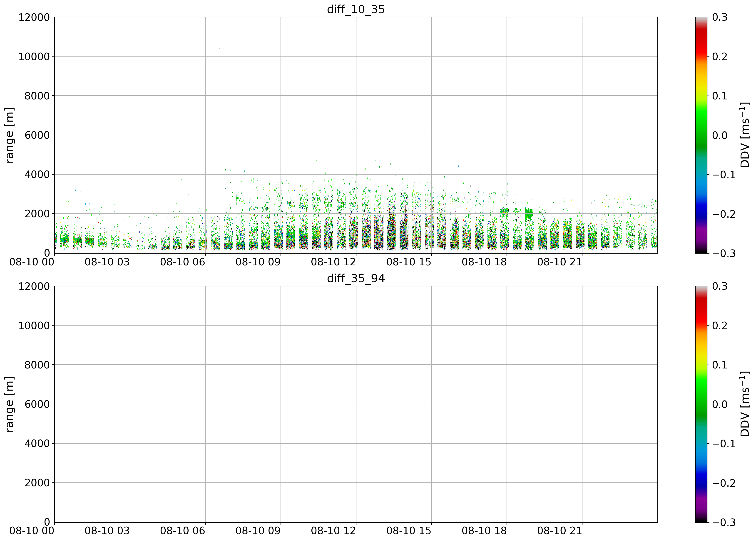Click the 4000 y-tick of the diff_10_35 plot

coord(37,174)
